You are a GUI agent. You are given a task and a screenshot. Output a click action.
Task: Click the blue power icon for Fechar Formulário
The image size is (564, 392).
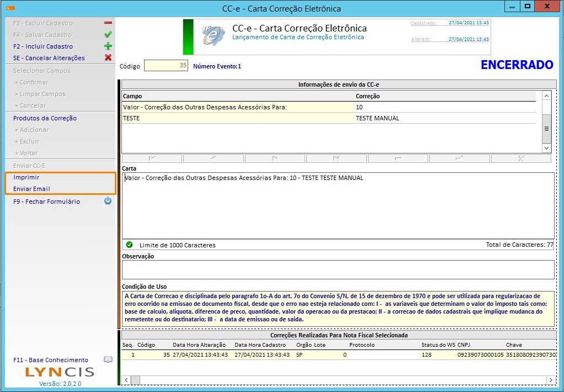click(x=108, y=201)
